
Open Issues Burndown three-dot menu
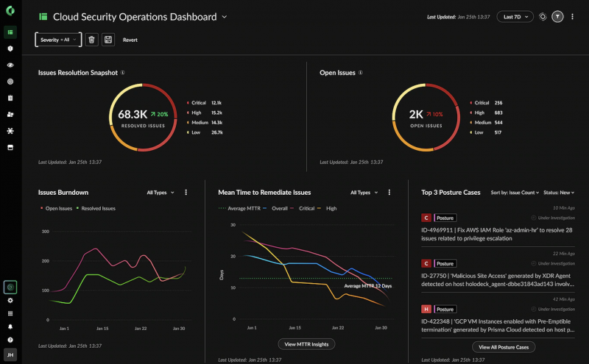tap(186, 193)
